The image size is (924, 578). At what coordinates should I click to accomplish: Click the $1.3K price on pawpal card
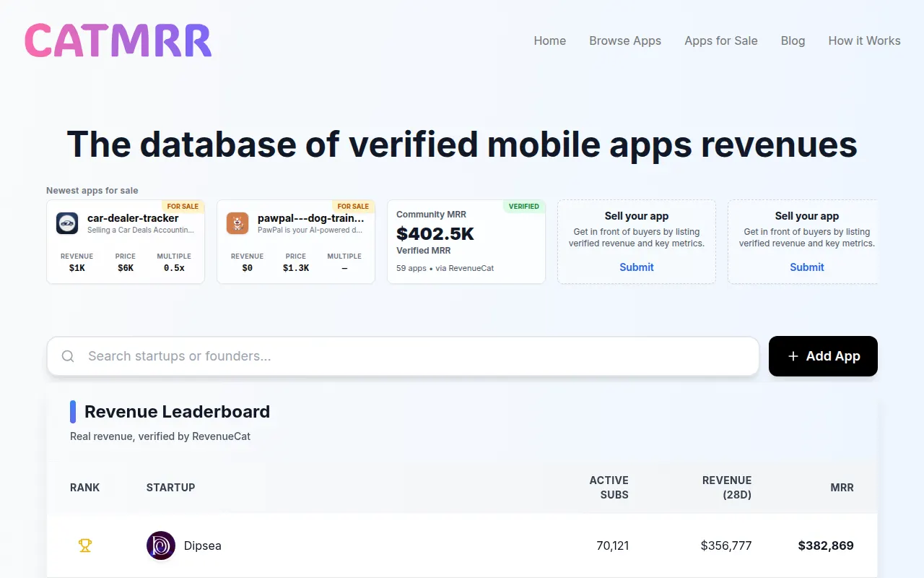point(296,268)
